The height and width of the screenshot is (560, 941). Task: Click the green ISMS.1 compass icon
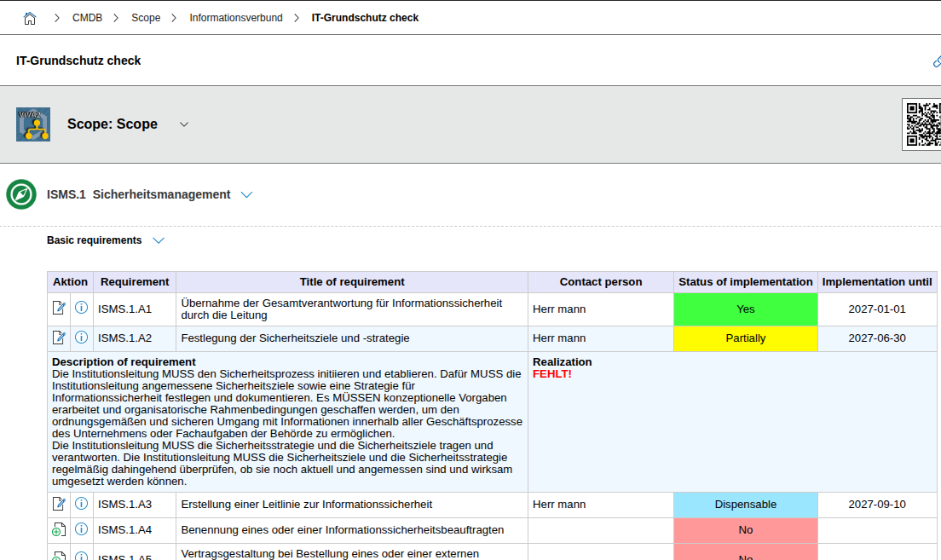[21, 194]
